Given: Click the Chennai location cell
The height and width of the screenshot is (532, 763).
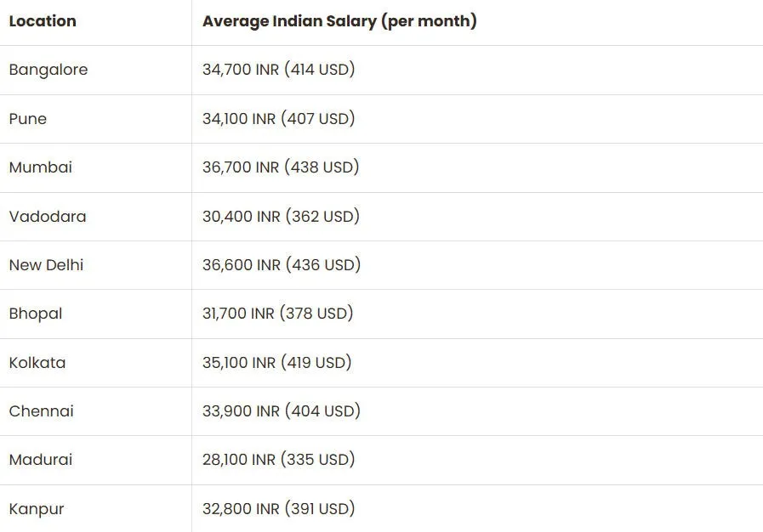Looking at the screenshot, I should tap(42, 411).
